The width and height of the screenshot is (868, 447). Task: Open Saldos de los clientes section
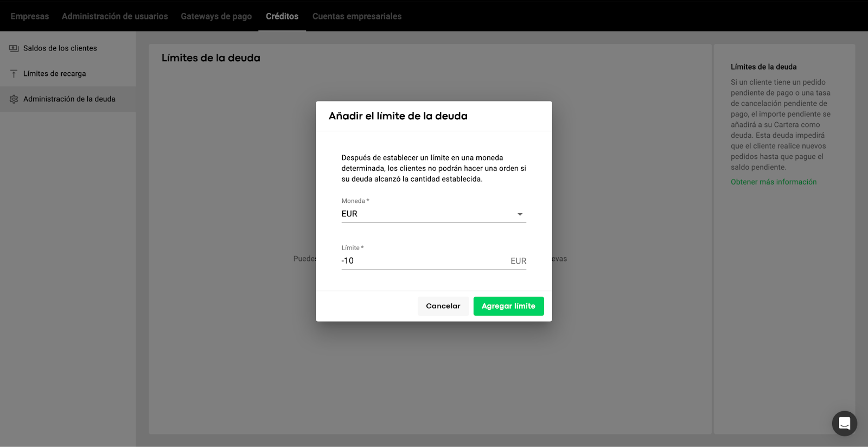pyautogui.click(x=68, y=48)
